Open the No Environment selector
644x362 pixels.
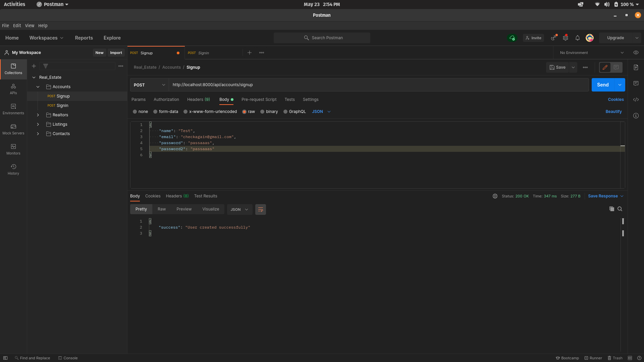pos(591,53)
